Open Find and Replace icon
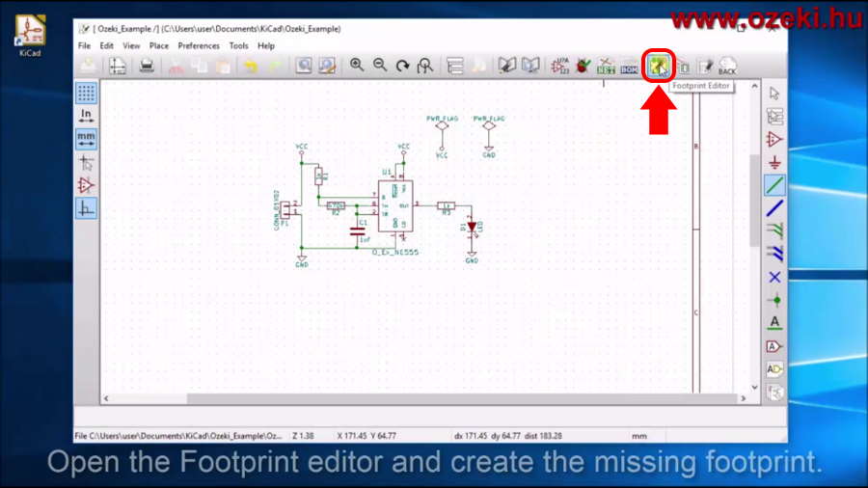 point(327,66)
